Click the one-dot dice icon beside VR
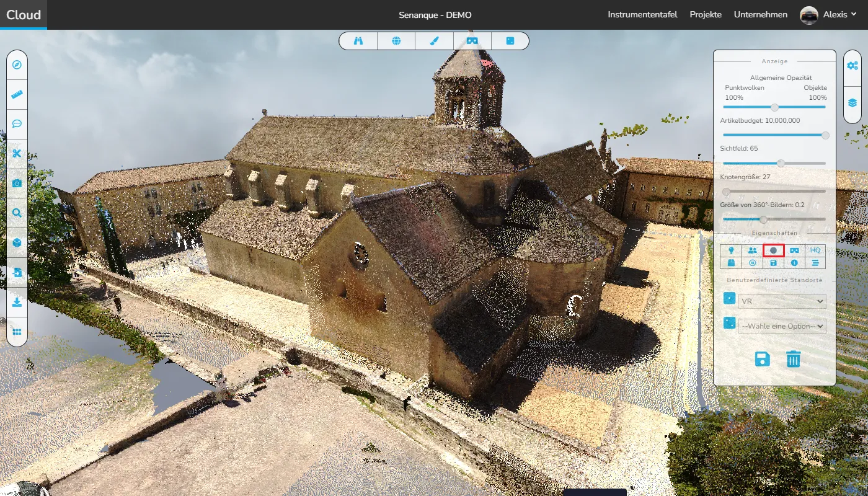 pos(730,299)
